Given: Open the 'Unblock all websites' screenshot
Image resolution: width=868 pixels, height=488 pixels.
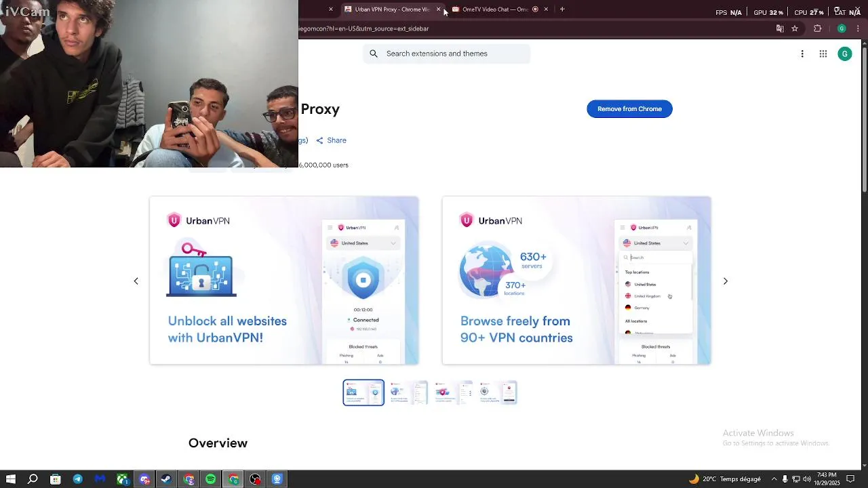Looking at the screenshot, I should point(284,281).
